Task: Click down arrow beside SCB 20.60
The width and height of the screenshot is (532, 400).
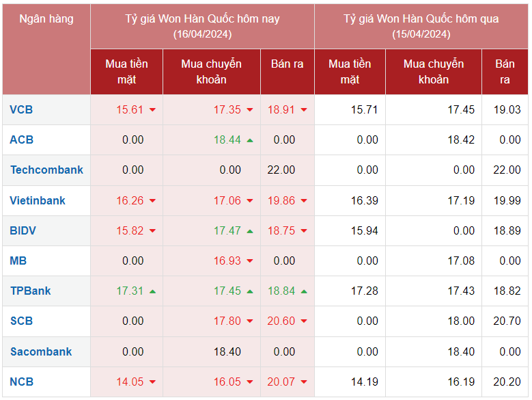Action: click(x=304, y=321)
